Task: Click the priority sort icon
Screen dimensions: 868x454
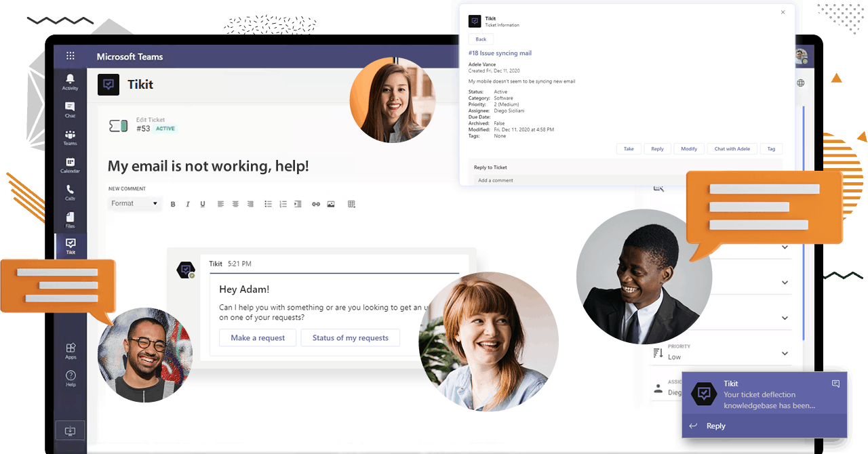Action: (658, 353)
